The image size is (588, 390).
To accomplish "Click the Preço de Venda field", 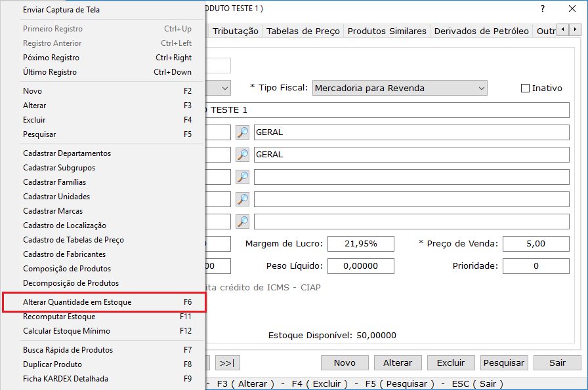I will 536,244.
